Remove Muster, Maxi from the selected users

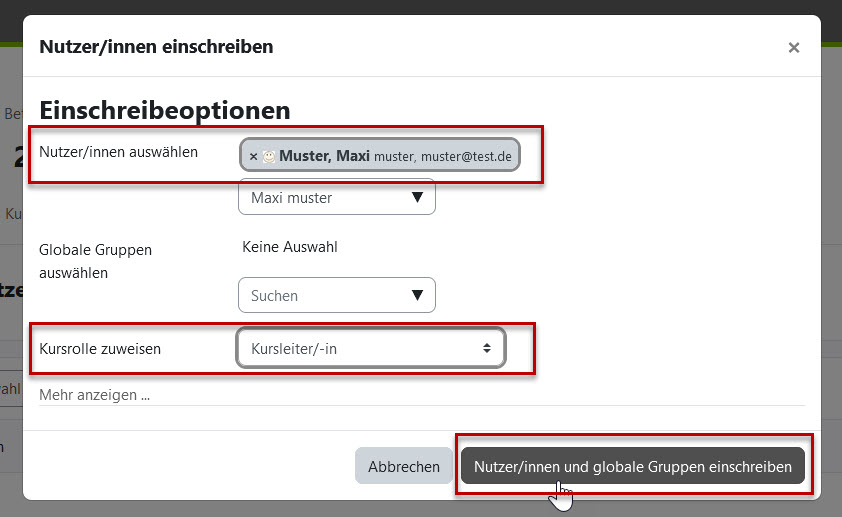point(253,156)
